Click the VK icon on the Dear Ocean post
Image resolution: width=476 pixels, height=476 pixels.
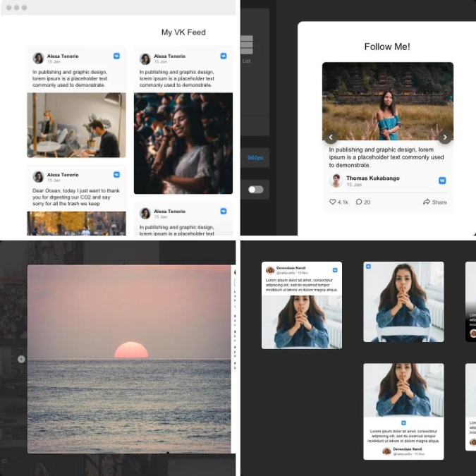pyautogui.click(x=116, y=175)
